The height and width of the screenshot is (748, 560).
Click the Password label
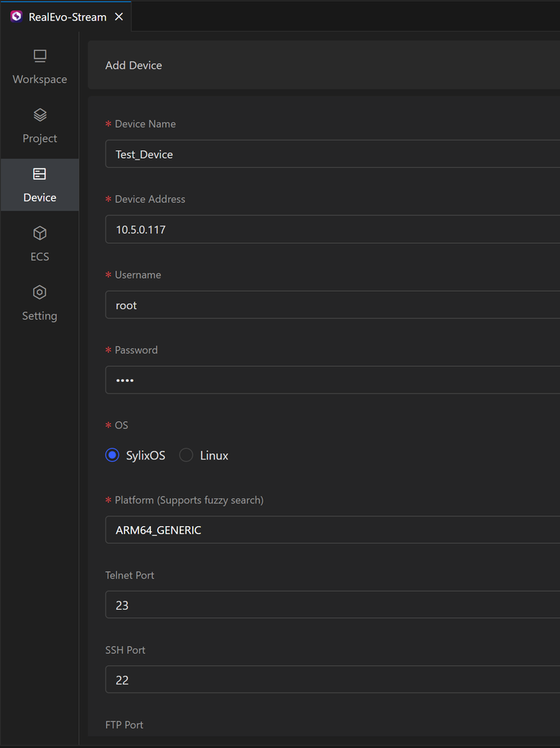point(137,349)
